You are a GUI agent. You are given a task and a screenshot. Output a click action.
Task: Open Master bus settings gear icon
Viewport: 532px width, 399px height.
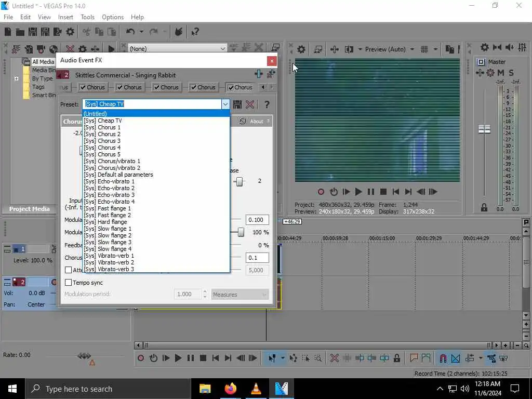pos(490,73)
